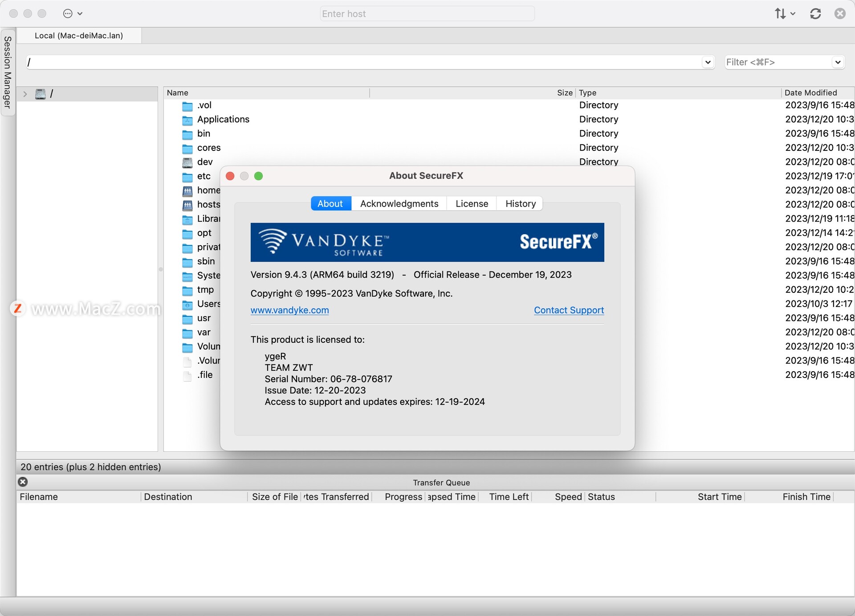The image size is (855, 616).
Task: Click the Status column in Transfer Queue
Action: click(x=620, y=497)
